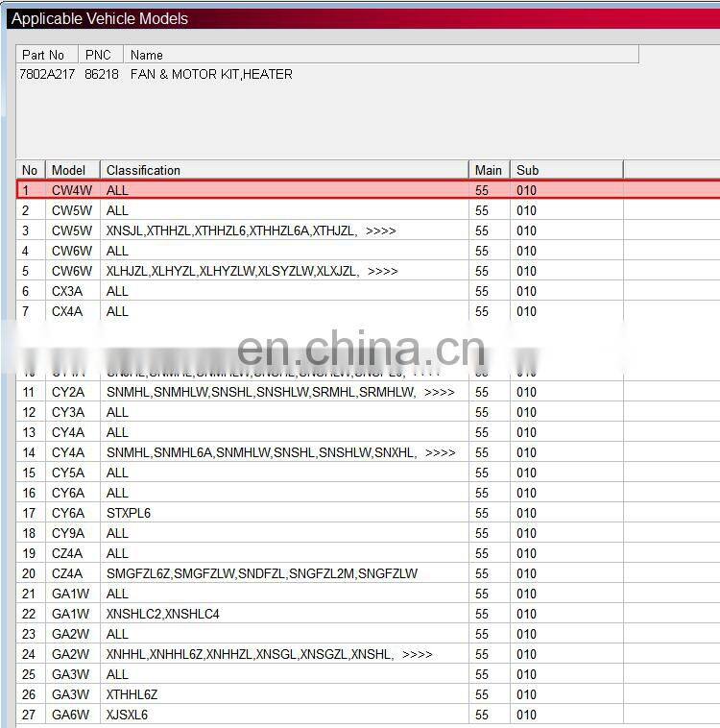Image resolution: width=720 pixels, height=728 pixels.
Task: Click the PNC header in top panel
Action: point(99,55)
